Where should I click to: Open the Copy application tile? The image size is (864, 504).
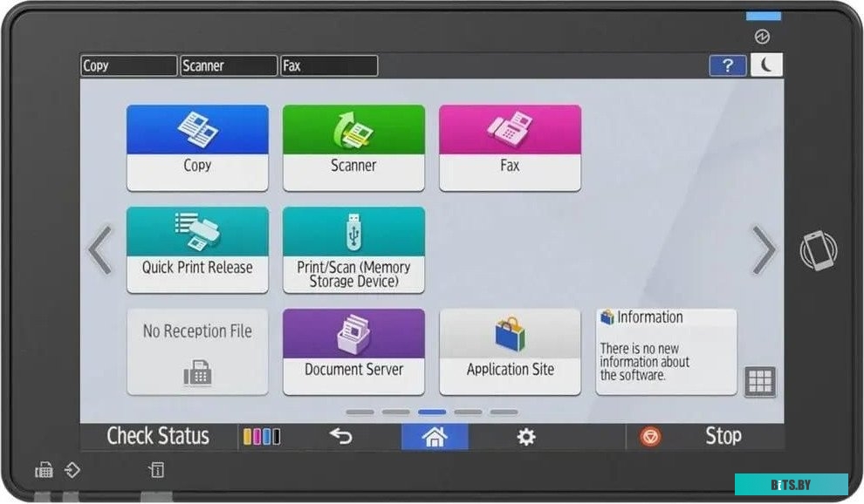tap(197, 147)
